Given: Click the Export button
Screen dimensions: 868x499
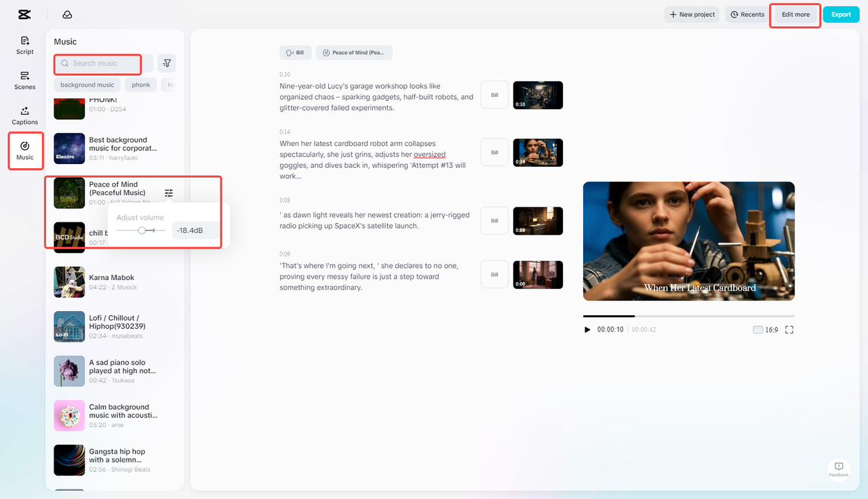Looking at the screenshot, I should coord(841,14).
